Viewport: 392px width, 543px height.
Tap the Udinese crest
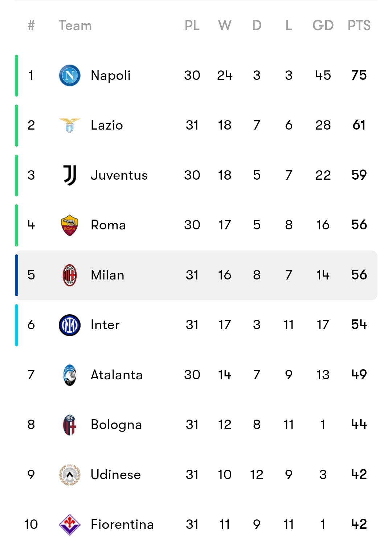70,475
